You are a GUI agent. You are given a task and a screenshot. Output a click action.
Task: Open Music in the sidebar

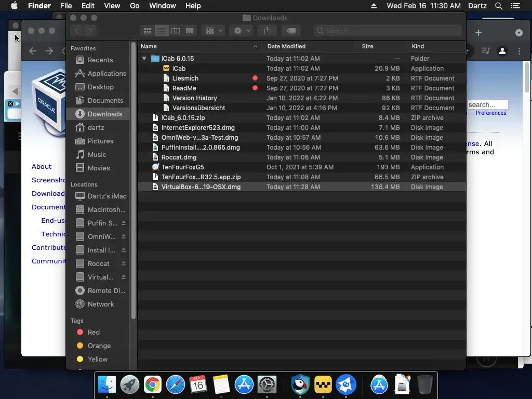point(98,154)
